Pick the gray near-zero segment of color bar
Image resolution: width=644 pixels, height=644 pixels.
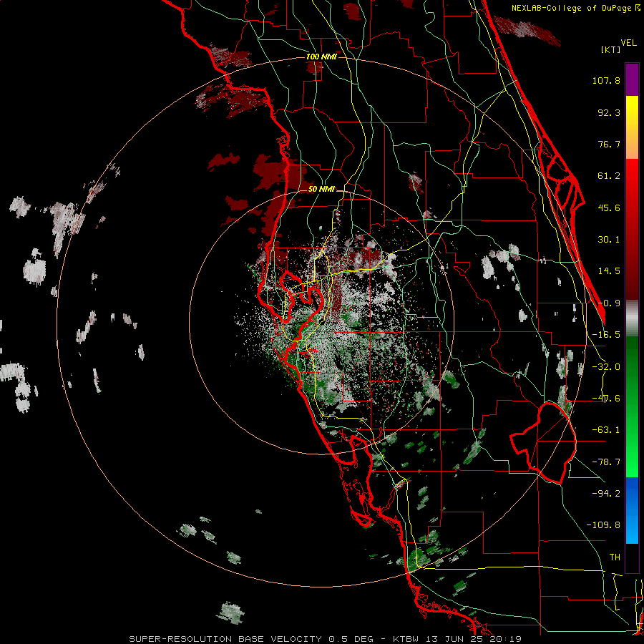point(632,318)
